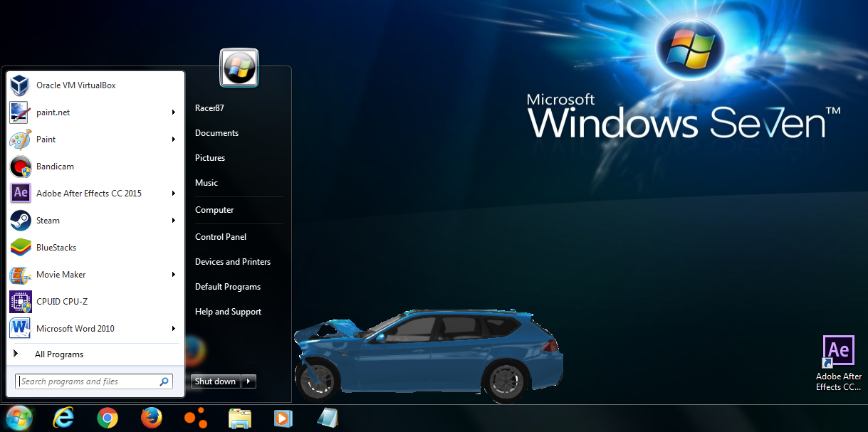Screen dimensions: 868x432
Task: Launch Bandicam by its label
Action: [55, 167]
